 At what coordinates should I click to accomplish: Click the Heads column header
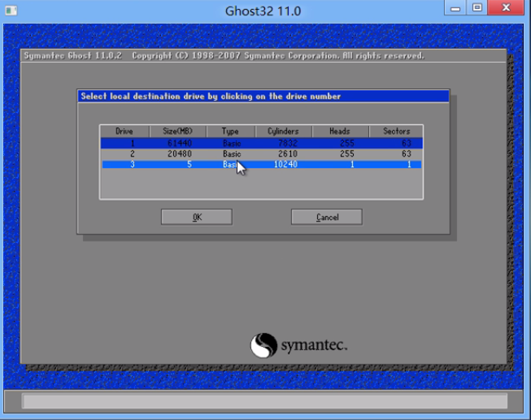(x=340, y=132)
